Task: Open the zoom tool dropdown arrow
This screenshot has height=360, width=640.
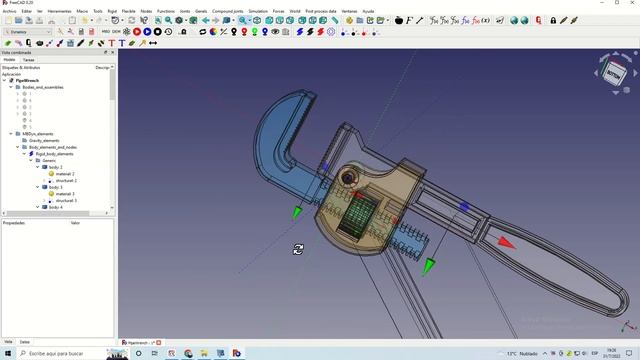Action: [249, 20]
